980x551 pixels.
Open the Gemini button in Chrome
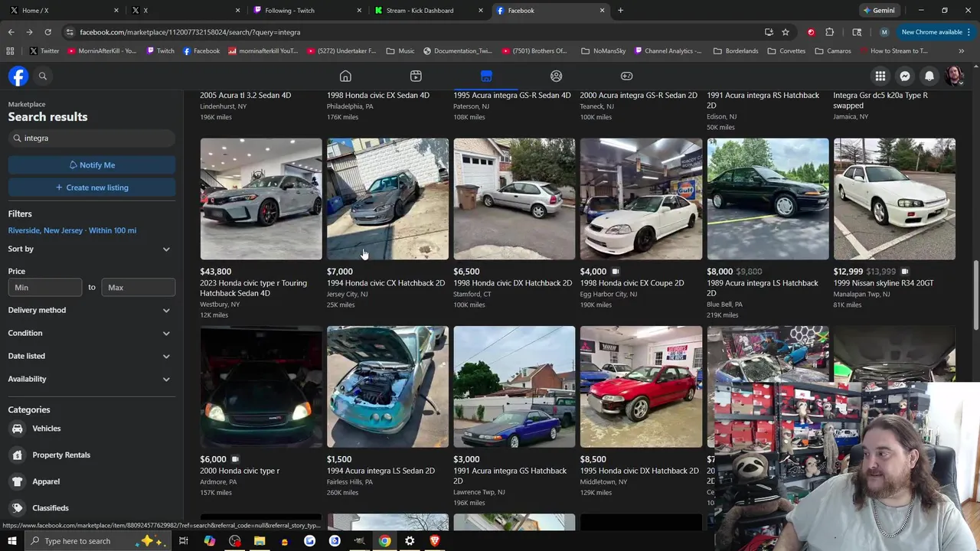pyautogui.click(x=878, y=11)
